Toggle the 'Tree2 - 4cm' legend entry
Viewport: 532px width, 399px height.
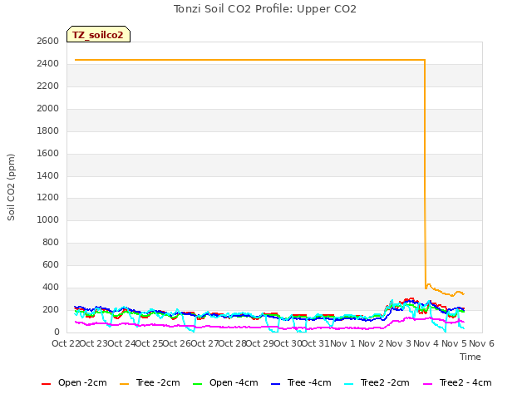(x=457, y=383)
